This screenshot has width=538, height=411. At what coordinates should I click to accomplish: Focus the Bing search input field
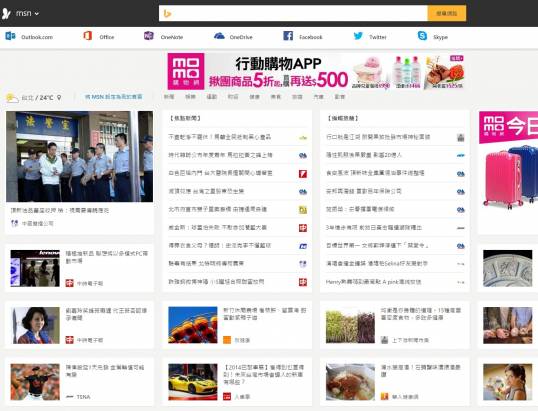point(293,13)
